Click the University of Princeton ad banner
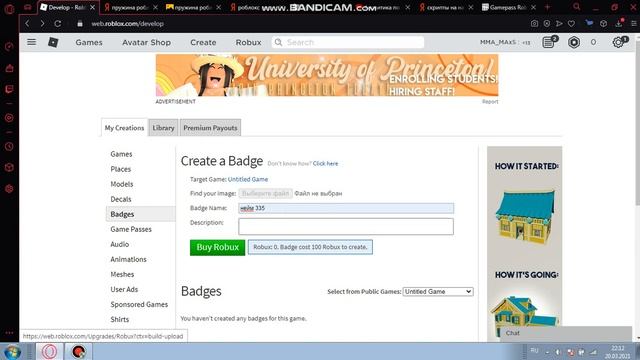 [327, 75]
